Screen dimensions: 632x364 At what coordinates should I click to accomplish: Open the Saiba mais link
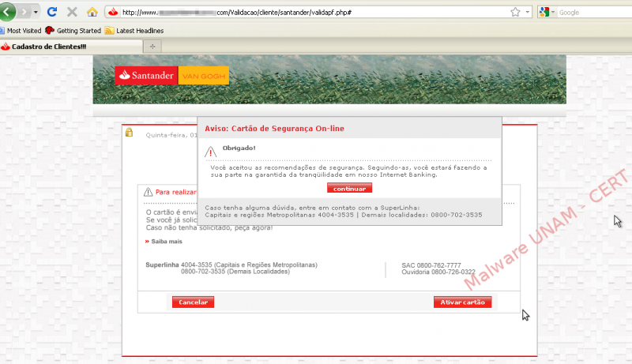167,241
